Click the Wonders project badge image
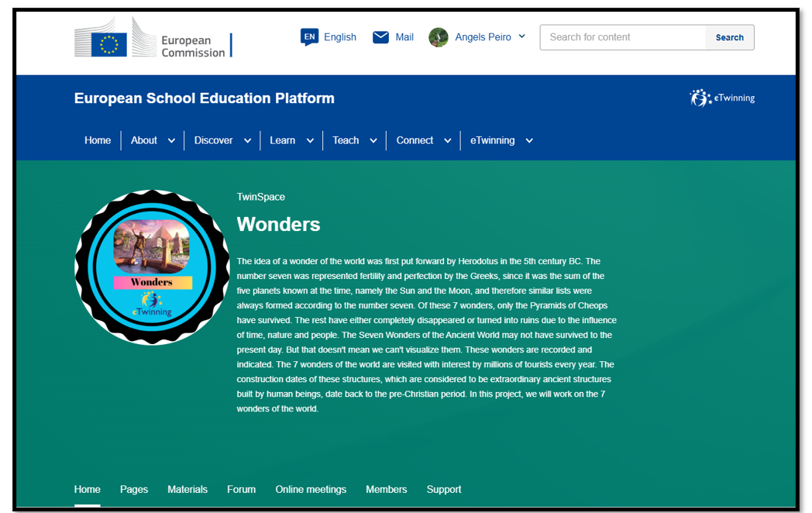This screenshot has width=812, height=513. (152, 267)
